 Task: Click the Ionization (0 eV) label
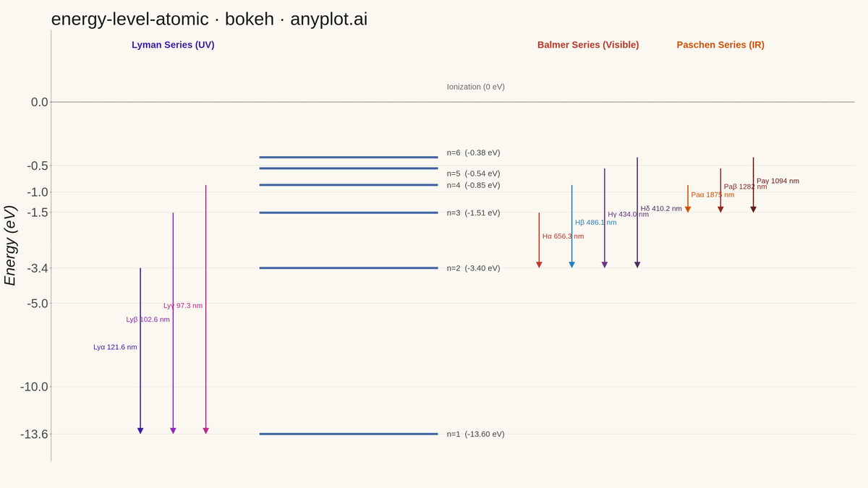coord(476,87)
